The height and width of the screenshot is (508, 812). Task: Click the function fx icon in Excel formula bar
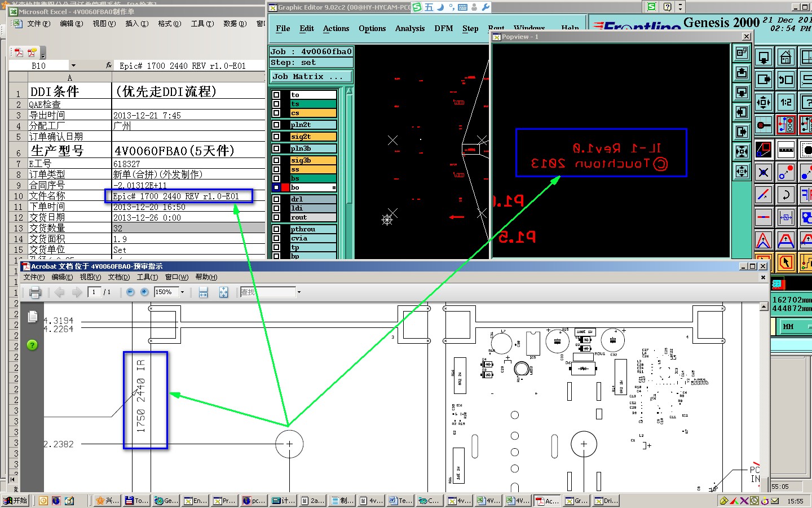click(x=109, y=65)
